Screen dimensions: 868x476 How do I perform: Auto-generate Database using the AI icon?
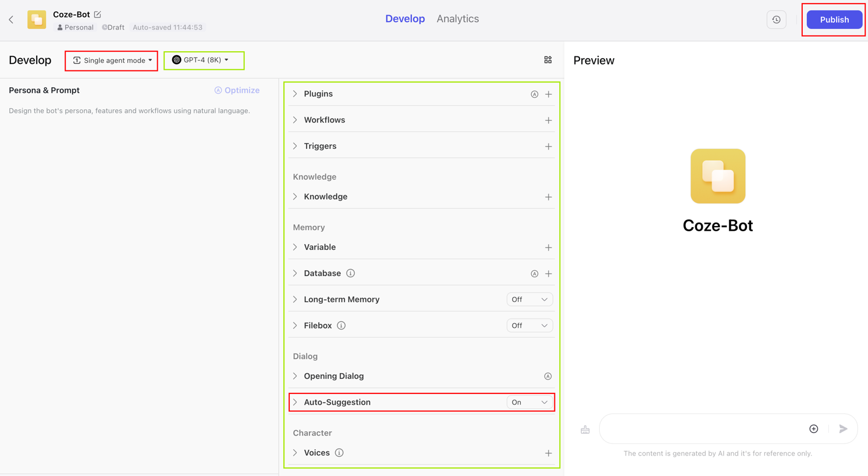534,274
